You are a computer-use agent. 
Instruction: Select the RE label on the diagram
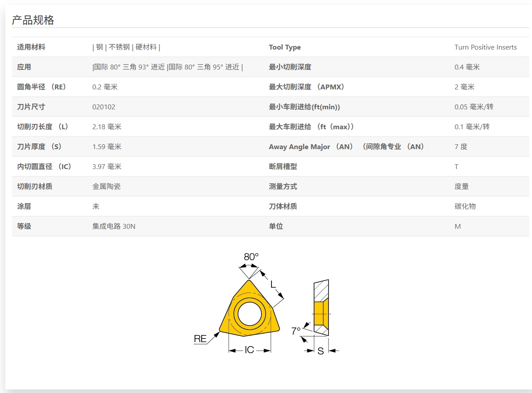pos(200,339)
